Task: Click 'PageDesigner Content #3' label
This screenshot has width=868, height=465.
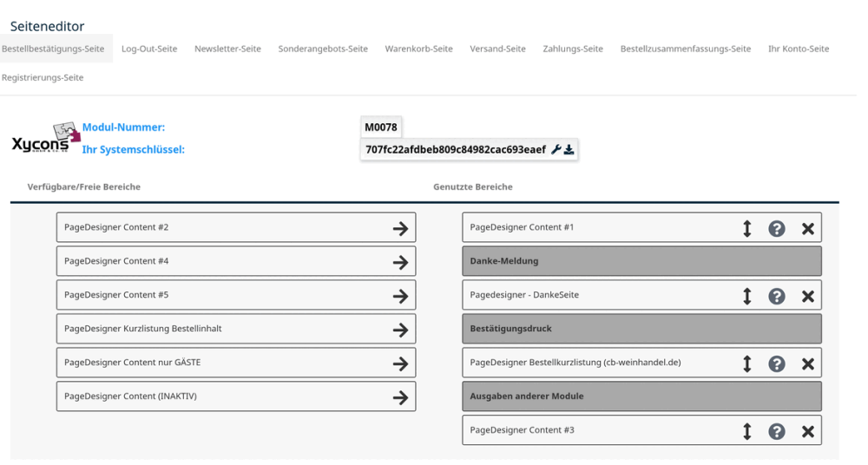Action: 522,429
